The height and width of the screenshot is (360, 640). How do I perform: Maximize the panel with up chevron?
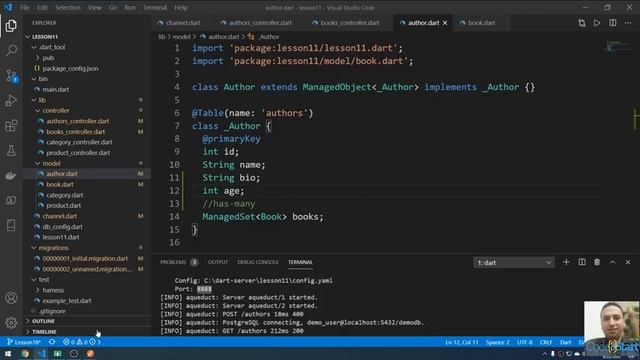(x=612, y=262)
